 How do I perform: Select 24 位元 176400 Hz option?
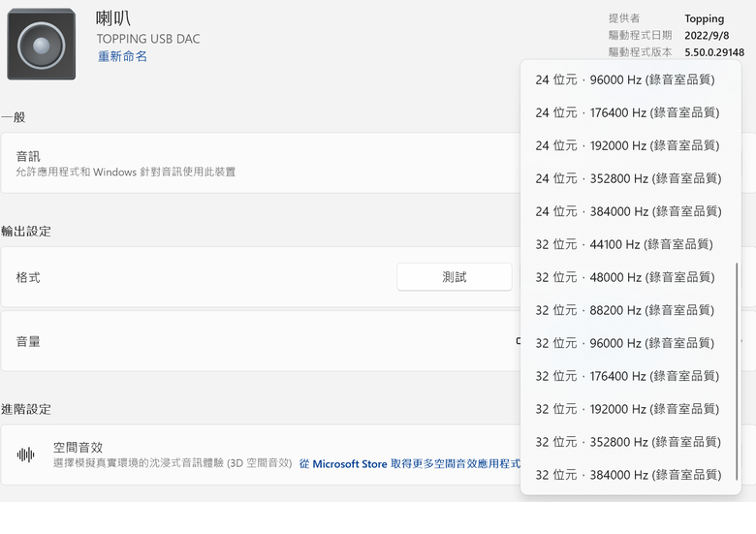click(631, 112)
